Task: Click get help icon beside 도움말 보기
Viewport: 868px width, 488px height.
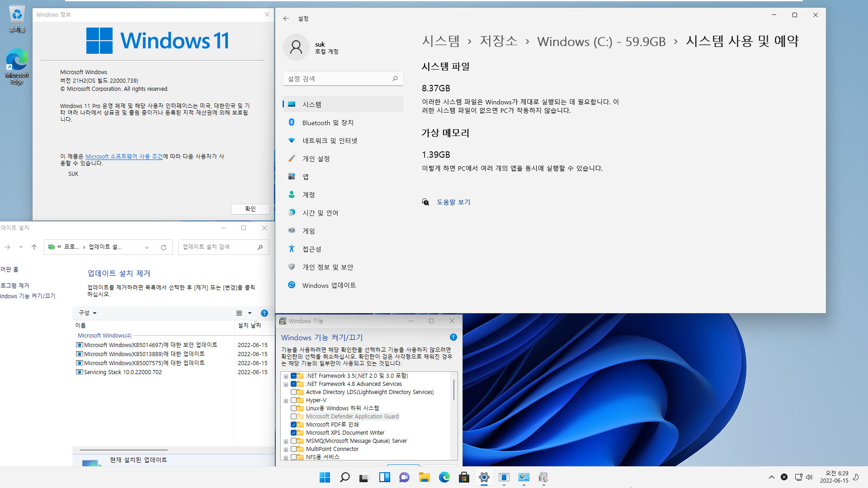Action: coord(425,202)
